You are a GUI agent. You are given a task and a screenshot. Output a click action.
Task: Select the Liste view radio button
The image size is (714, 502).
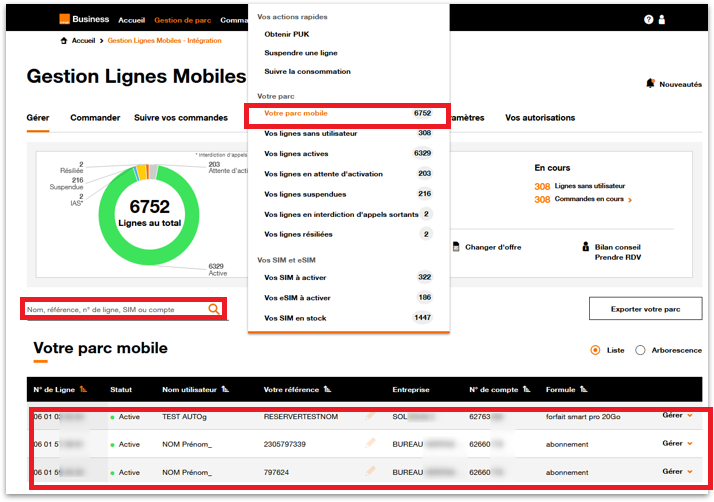point(596,350)
